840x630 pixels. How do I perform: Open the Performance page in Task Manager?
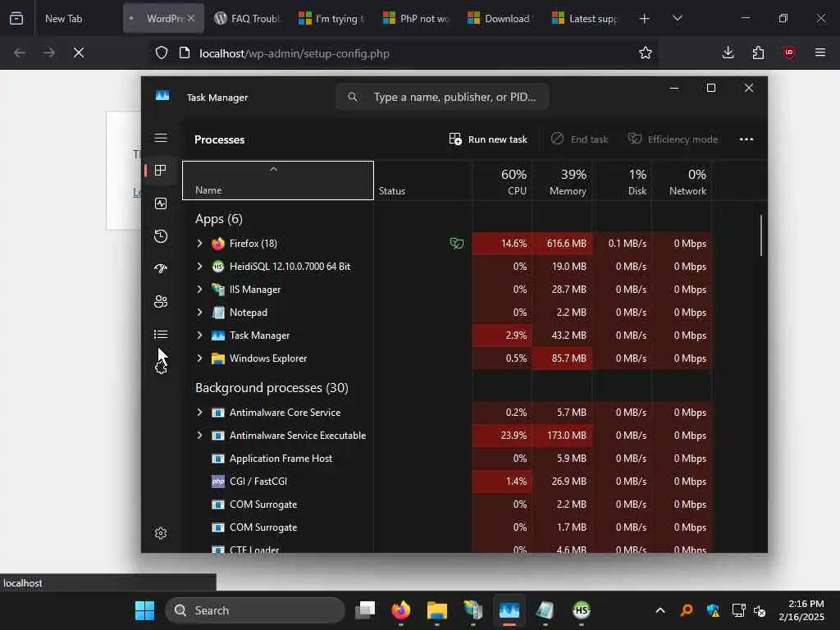[161, 203]
